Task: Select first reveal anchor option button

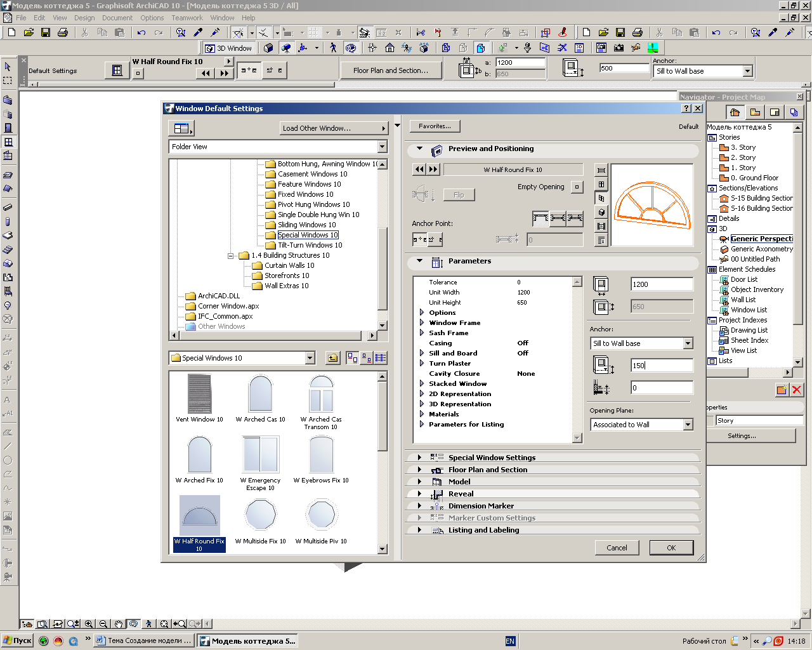Action: (540, 218)
